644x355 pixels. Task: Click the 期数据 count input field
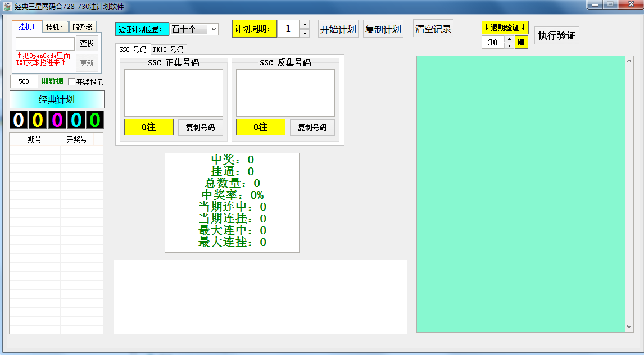tap(24, 81)
